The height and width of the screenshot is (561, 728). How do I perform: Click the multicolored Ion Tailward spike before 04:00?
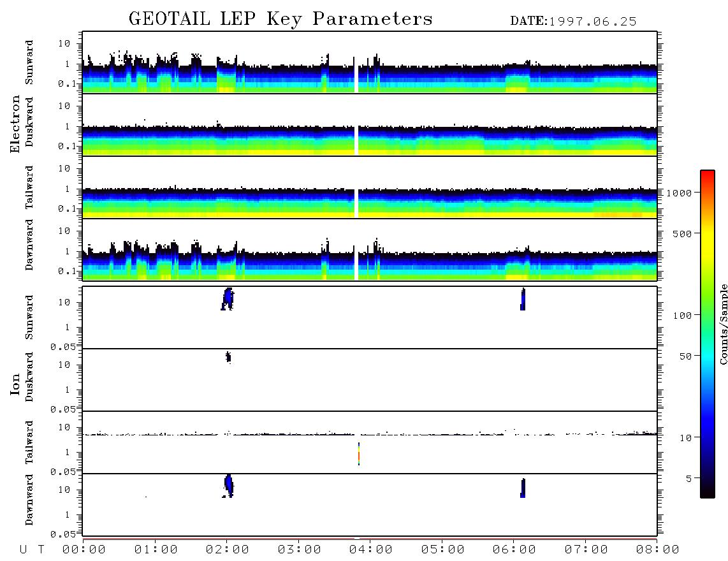click(359, 454)
